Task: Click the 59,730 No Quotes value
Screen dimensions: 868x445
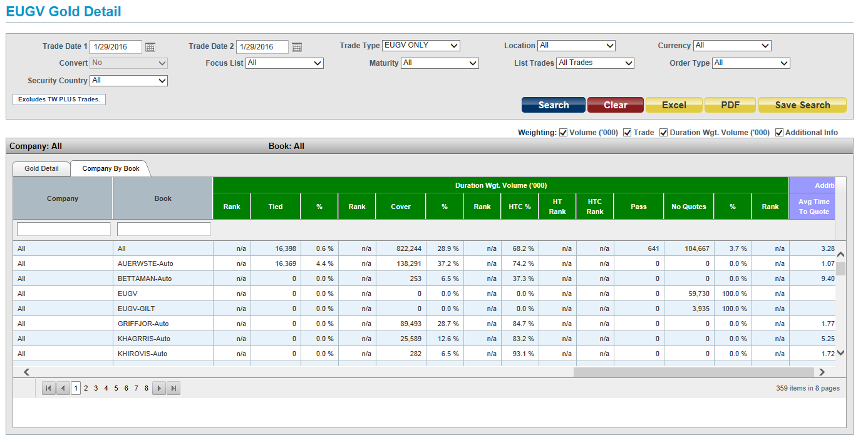Action: [x=699, y=294]
